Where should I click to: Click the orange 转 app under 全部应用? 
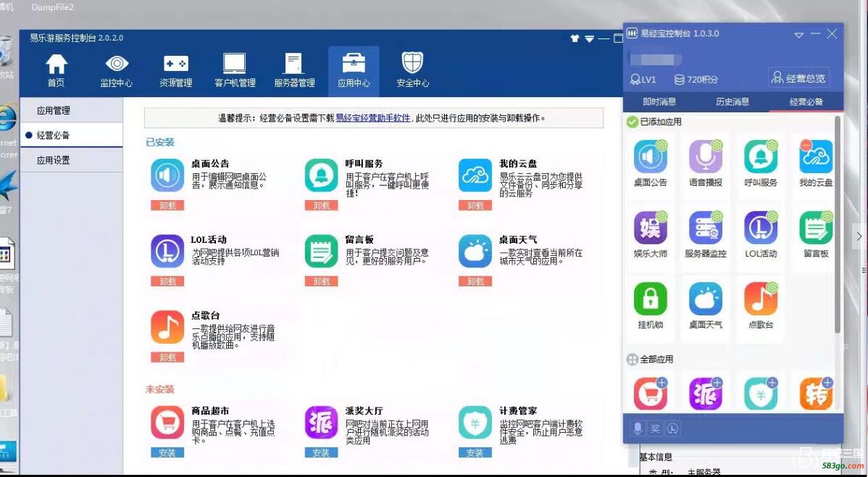click(x=816, y=394)
